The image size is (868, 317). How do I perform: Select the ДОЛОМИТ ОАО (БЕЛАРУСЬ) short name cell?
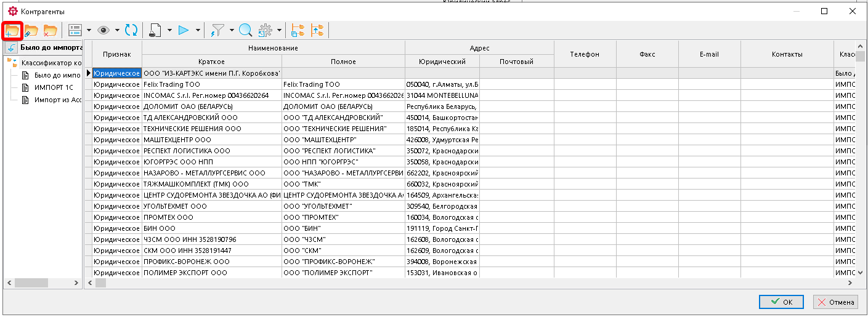click(212, 106)
